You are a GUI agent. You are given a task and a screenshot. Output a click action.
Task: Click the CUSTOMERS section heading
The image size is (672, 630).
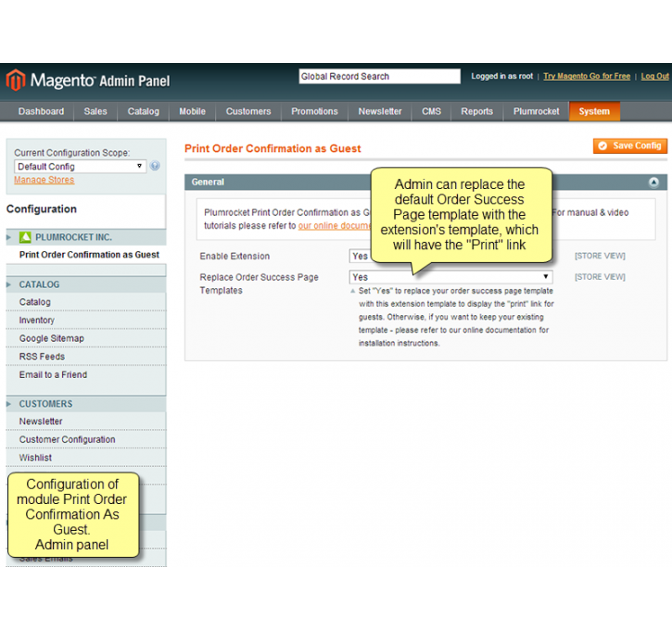pyautogui.click(x=45, y=404)
